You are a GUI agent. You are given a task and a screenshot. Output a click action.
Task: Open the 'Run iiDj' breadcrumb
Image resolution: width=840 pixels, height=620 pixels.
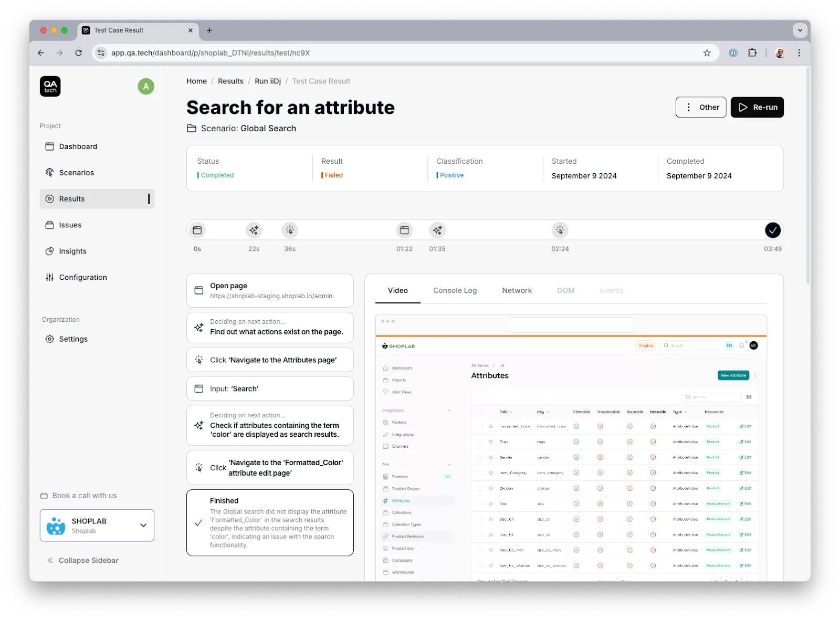click(x=268, y=81)
